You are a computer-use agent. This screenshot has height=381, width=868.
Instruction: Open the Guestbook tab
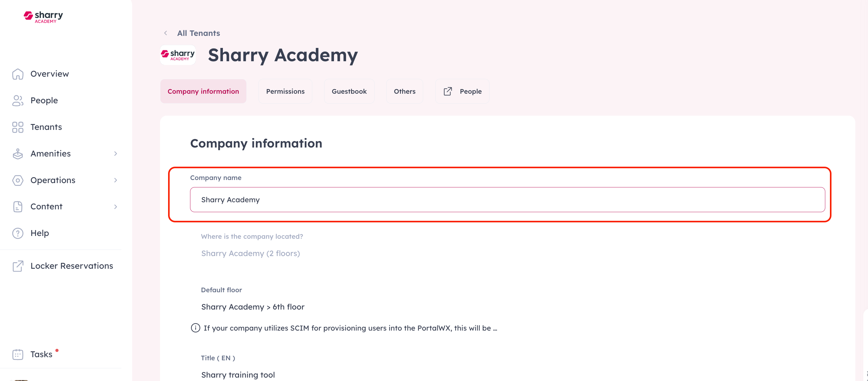(x=349, y=91)
